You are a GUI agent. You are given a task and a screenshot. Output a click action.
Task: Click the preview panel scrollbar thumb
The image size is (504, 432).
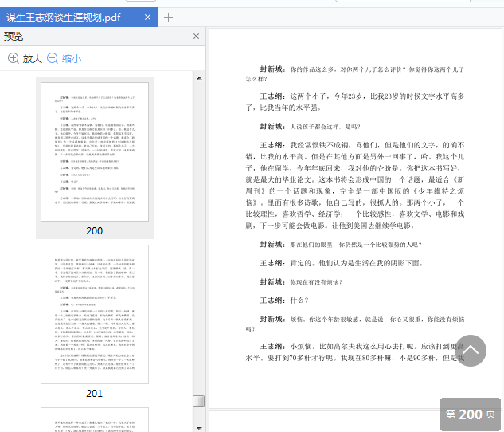pos(198,401)
